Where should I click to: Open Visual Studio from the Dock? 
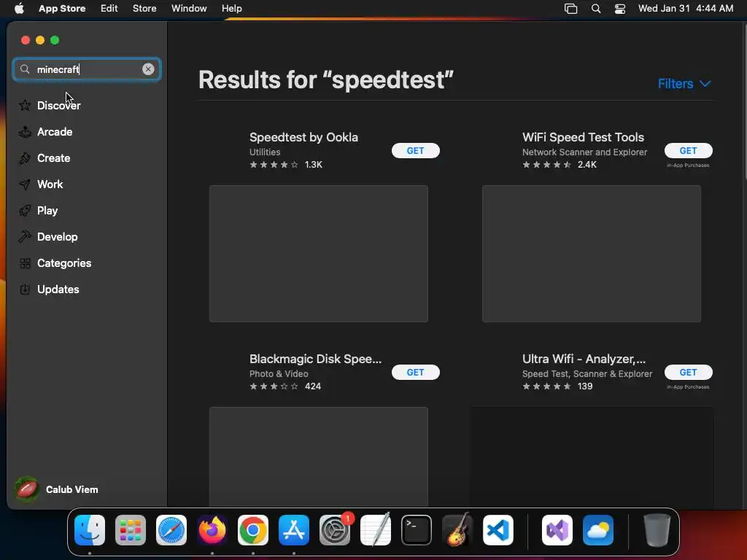click(x=557, y=530)
